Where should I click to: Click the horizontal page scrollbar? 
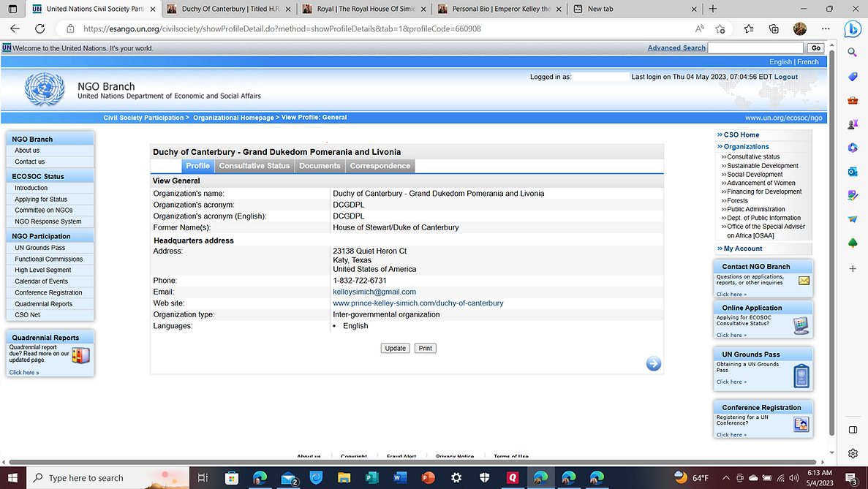[x=412, y=462]
